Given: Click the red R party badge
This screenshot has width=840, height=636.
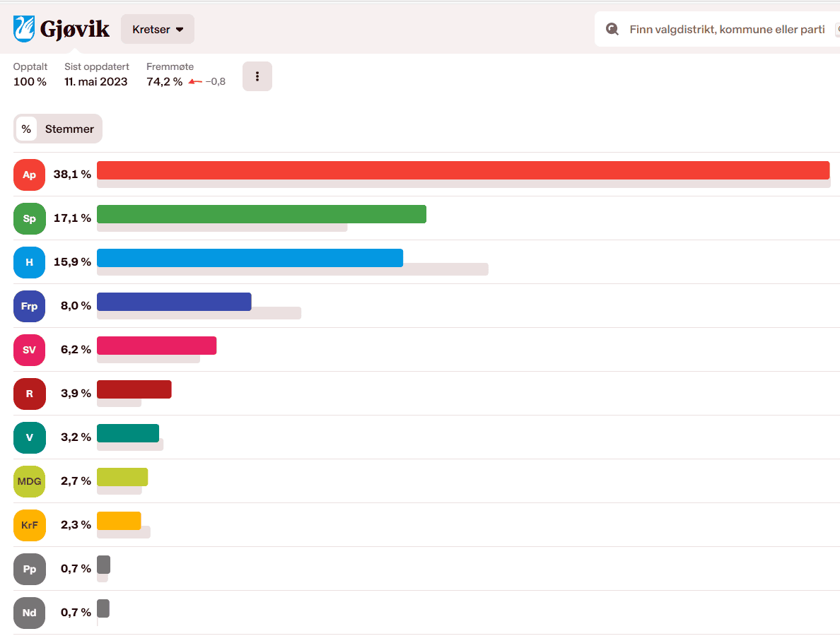Looking at the screenshot, I should (29, 394).
